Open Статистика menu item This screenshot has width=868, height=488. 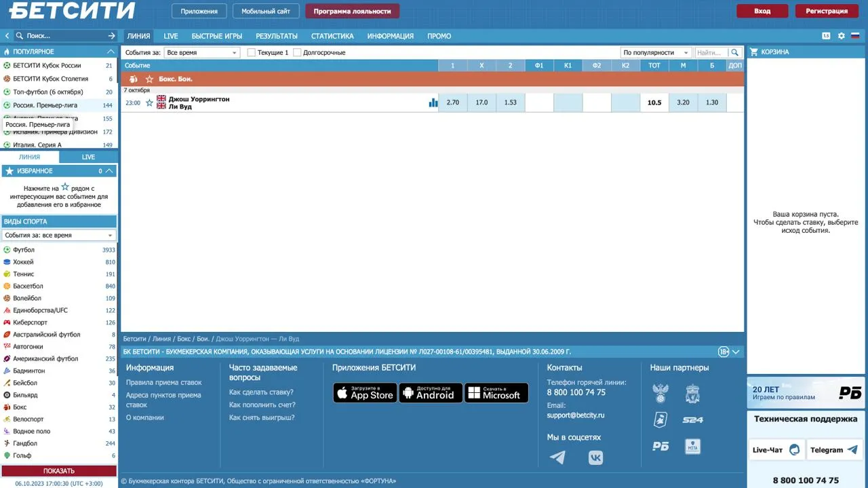coord(332,36)
